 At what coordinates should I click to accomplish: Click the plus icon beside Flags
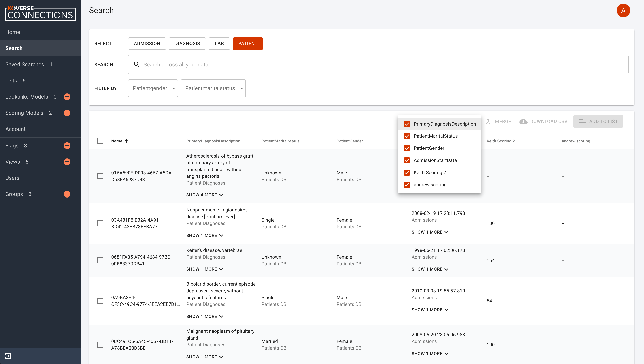pos(67,145)
